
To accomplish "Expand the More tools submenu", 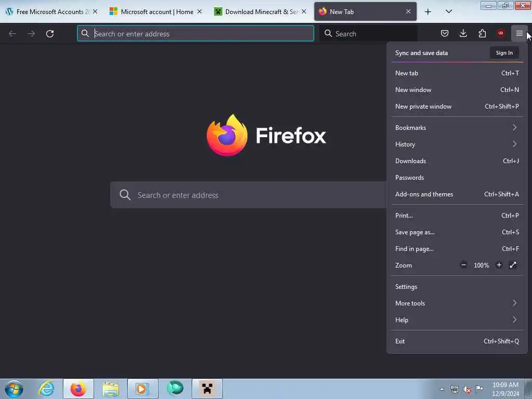I will pos(457,303).
